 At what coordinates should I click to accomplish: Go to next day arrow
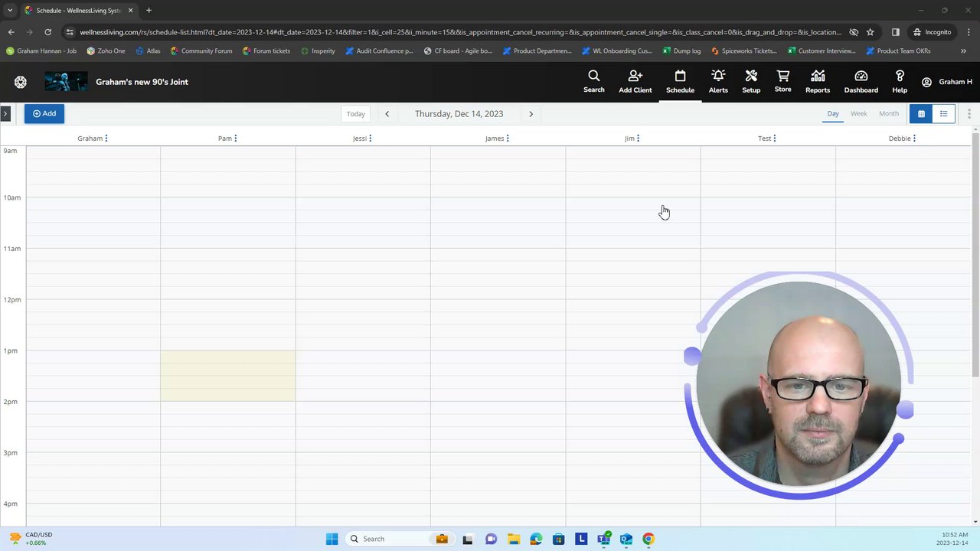pyautogui.click(x=531, y=114)
